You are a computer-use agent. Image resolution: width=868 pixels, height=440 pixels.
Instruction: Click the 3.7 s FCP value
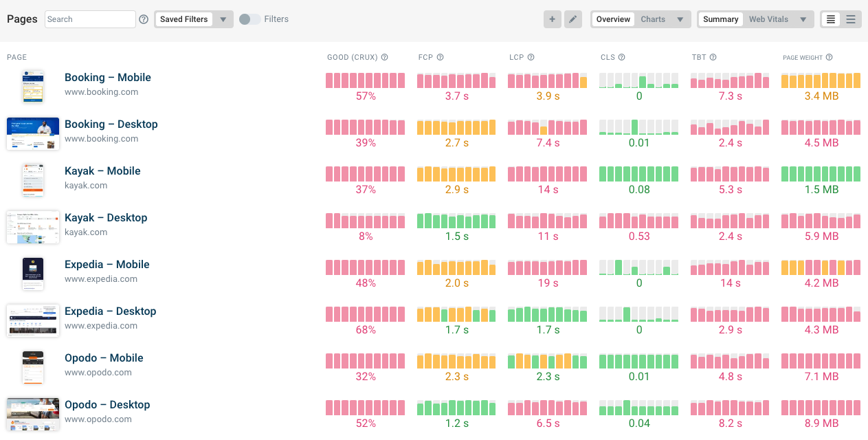456,96
